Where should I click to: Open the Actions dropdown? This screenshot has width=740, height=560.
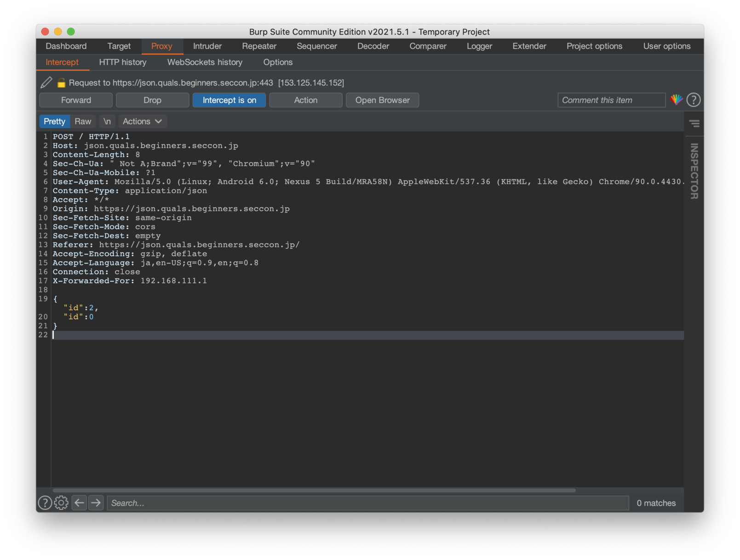[x=142, y=121]
